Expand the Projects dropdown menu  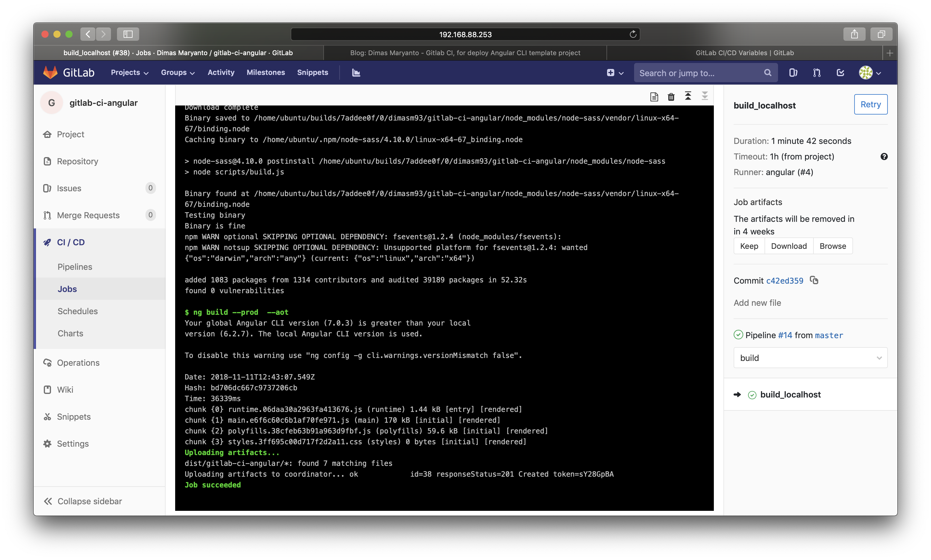coord(130,73)
